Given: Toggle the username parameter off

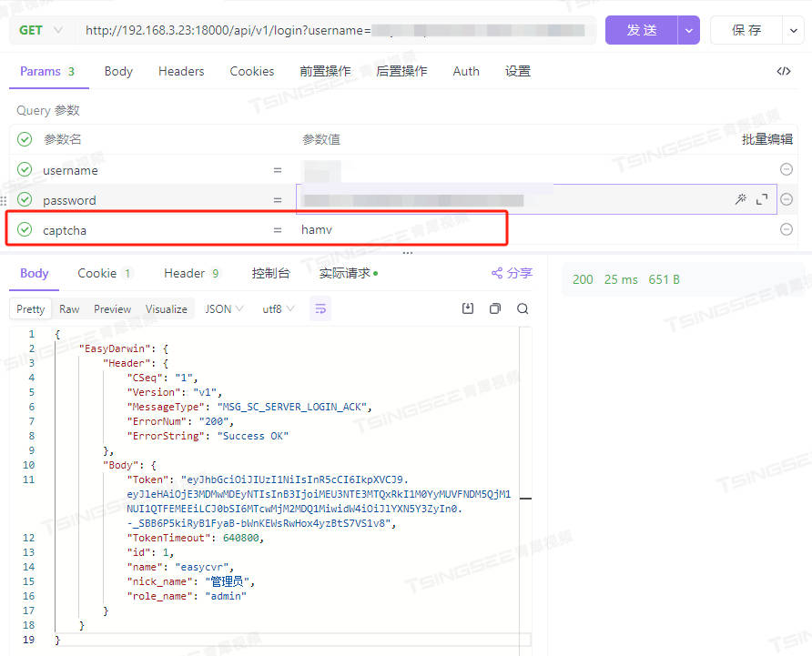Looking at the screenshot, I should [x=23, y=170].
